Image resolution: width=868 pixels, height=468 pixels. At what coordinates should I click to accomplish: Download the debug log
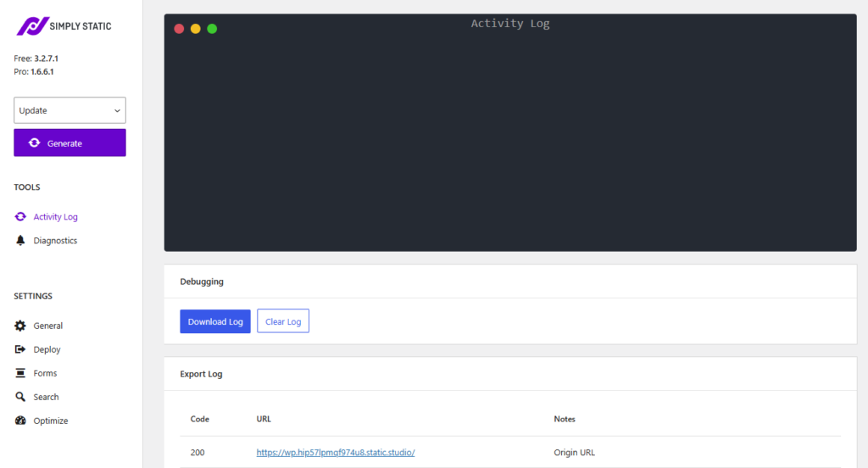point(215,321)
